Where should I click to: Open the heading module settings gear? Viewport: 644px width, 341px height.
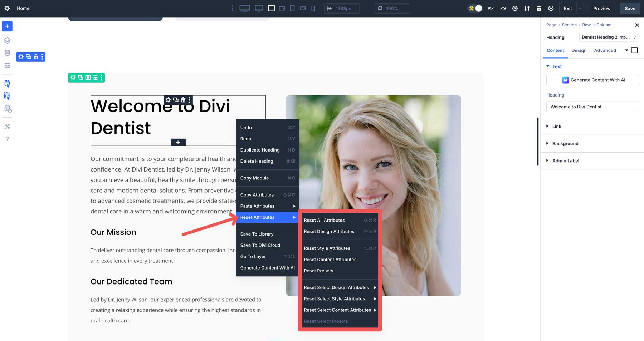point(168,100)
